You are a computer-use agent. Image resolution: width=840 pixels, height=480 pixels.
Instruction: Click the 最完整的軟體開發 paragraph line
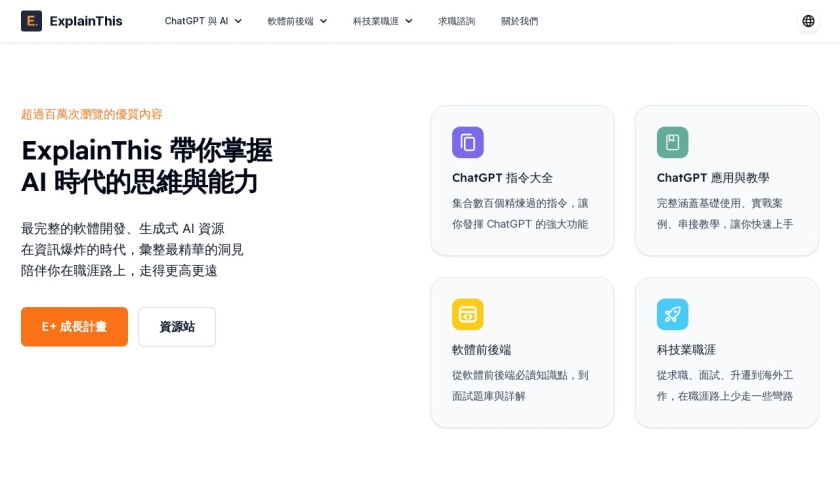point(123,229)
